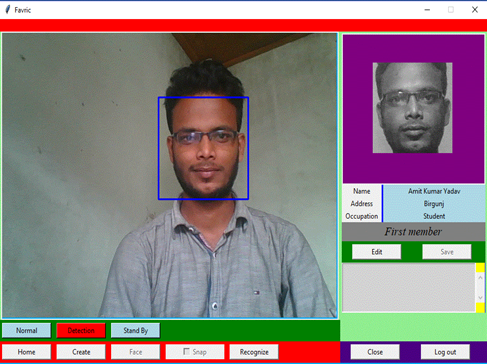Click the Student occupation field
The width and height of the screenshot is (487, 364).
coord(434,216)
